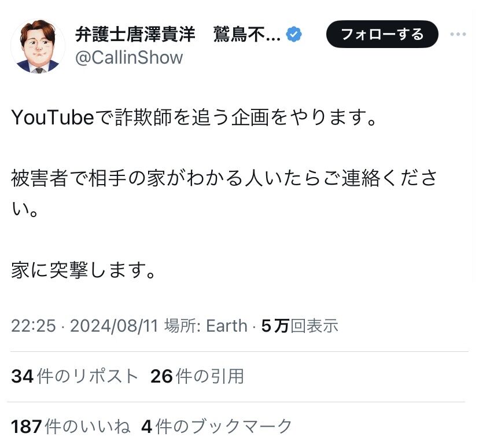Click the number 34 repost figure

coord(23,376)
